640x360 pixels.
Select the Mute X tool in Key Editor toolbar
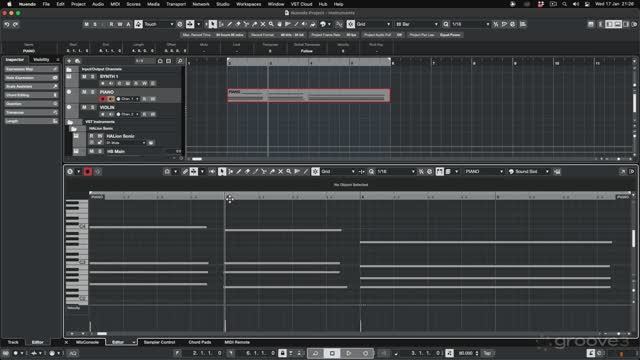tap(280, 171)
